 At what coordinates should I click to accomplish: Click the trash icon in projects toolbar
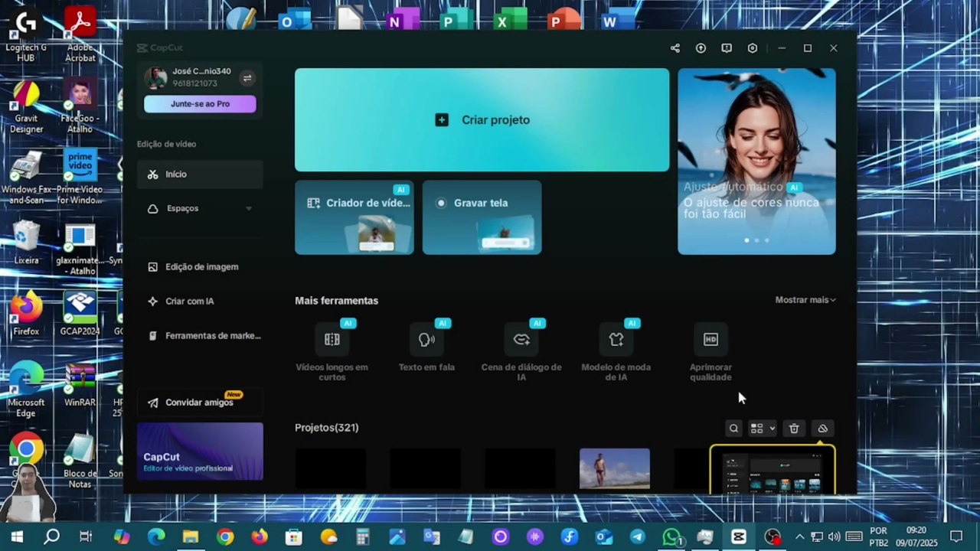pos(794,429)
